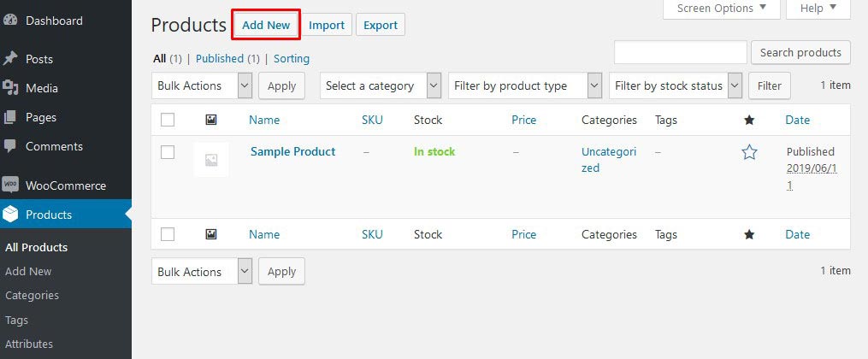Click the top Apply button
868x359 pixels.
(x=281, y=85)
